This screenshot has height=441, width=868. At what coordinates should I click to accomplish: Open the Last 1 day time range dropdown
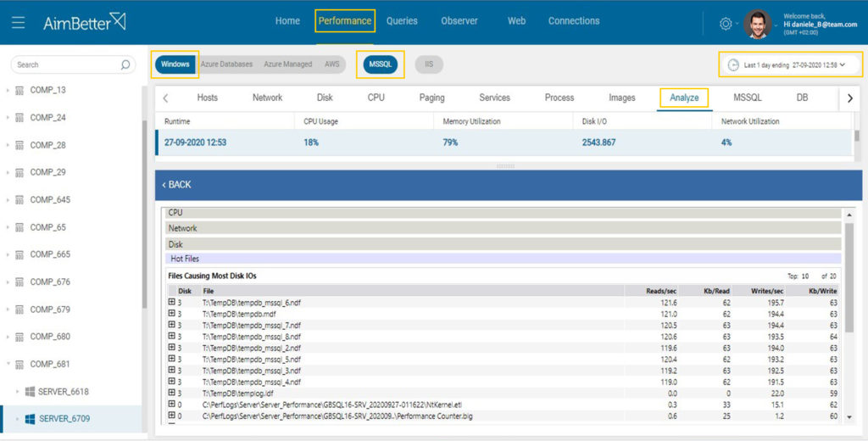pyautogui.click(x=790, y=64)
